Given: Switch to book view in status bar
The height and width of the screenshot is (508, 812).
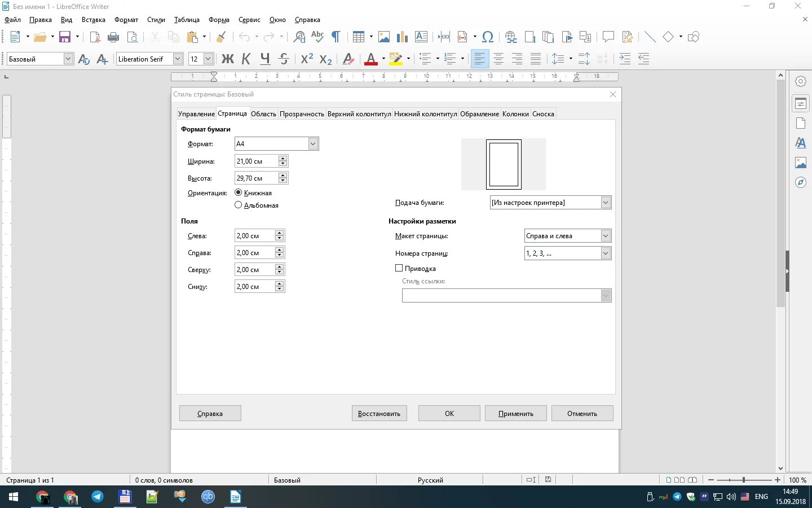Looking at the screenshot, I should coord(692,480).
